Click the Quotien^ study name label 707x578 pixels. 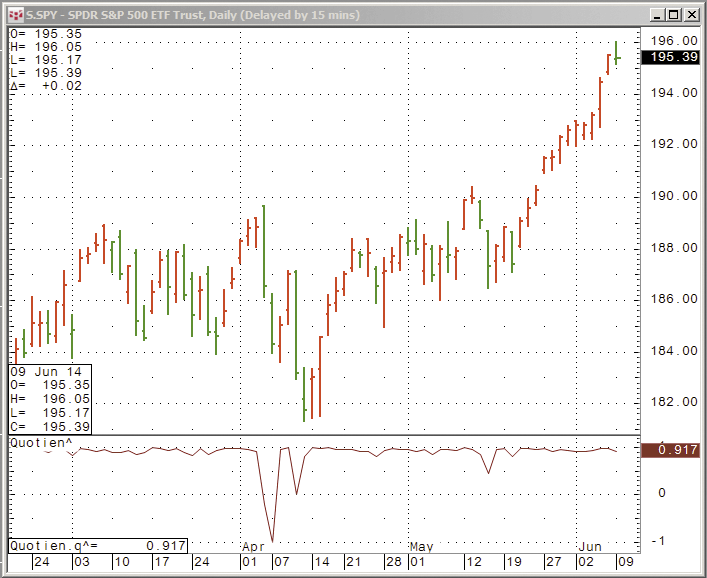coord(40,441)
